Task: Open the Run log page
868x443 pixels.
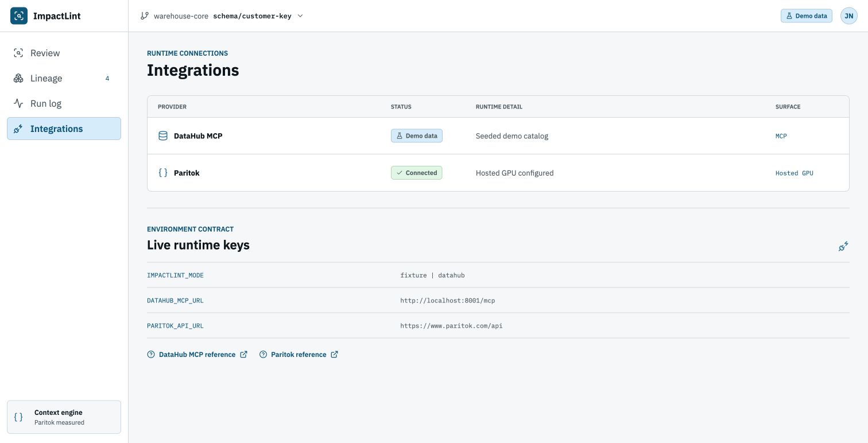Action: coord(64,103)
